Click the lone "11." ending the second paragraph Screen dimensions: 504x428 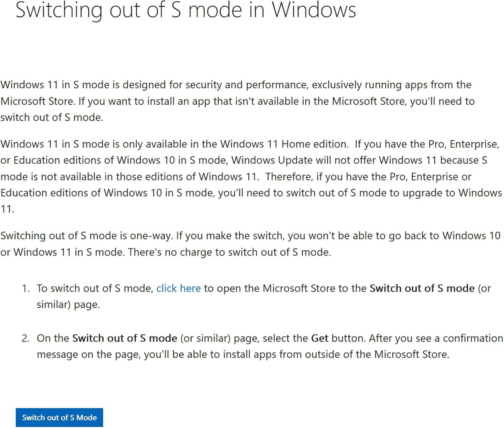pyautogui.click(x=7, y=209)
